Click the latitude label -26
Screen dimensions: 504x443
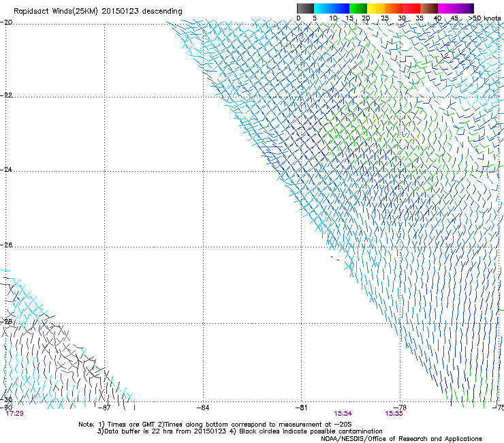[6, 245]
